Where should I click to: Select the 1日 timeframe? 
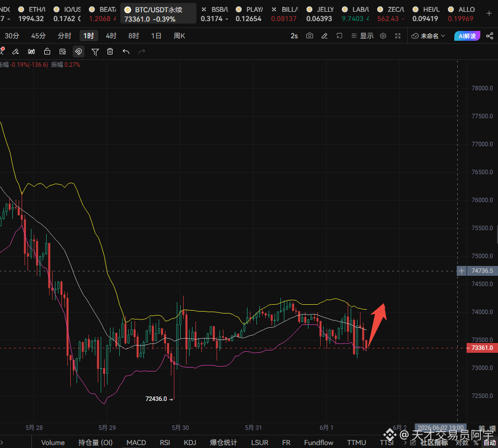click(156, 36)
